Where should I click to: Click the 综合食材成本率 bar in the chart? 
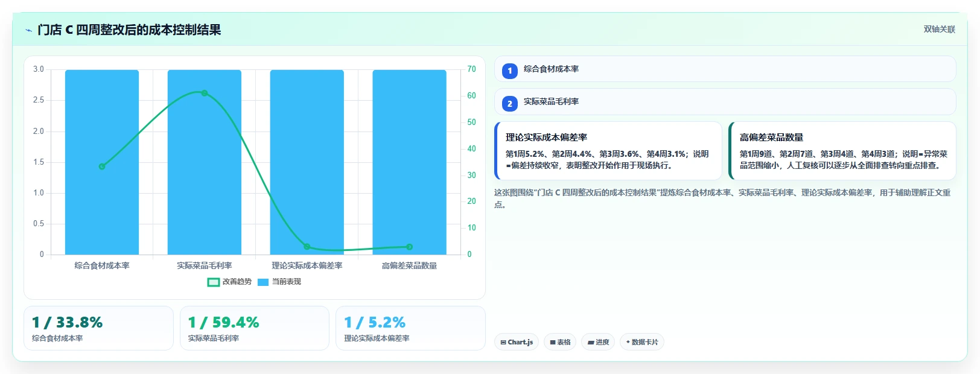(102, 162)
